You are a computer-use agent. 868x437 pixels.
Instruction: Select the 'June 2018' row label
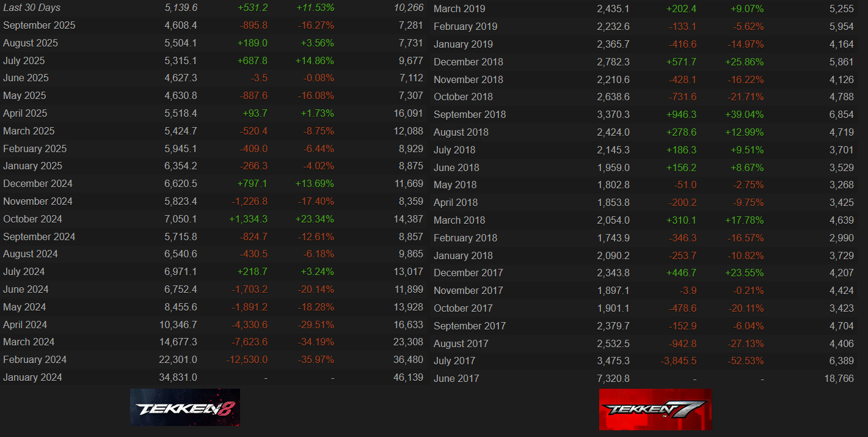(456, 167)
